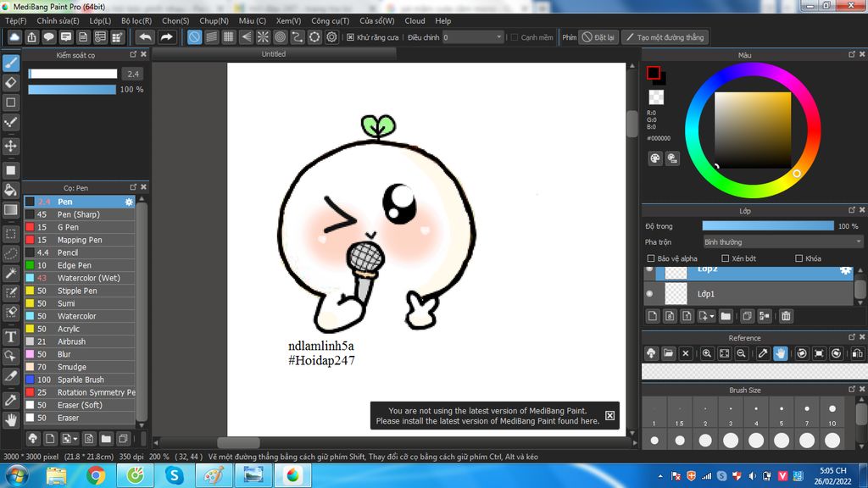
Task: Enable the Khóa layer lock checkbox
Action: tap(798, 258)
